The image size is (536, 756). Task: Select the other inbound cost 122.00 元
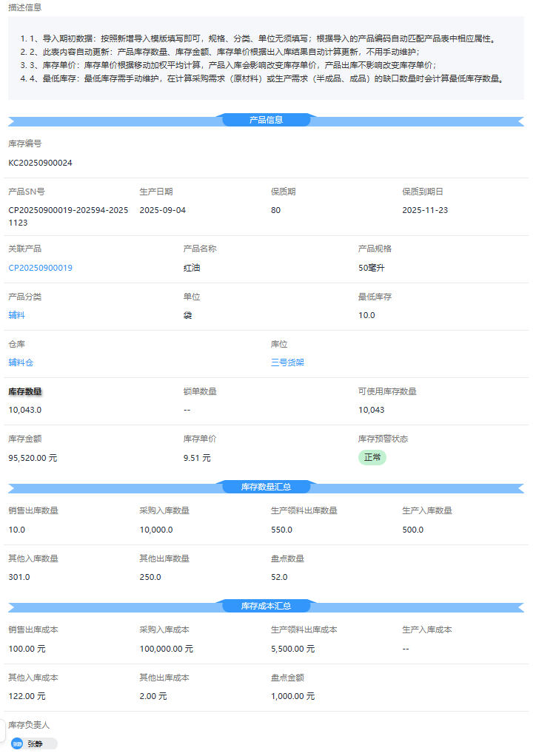[x=27, y=696]
